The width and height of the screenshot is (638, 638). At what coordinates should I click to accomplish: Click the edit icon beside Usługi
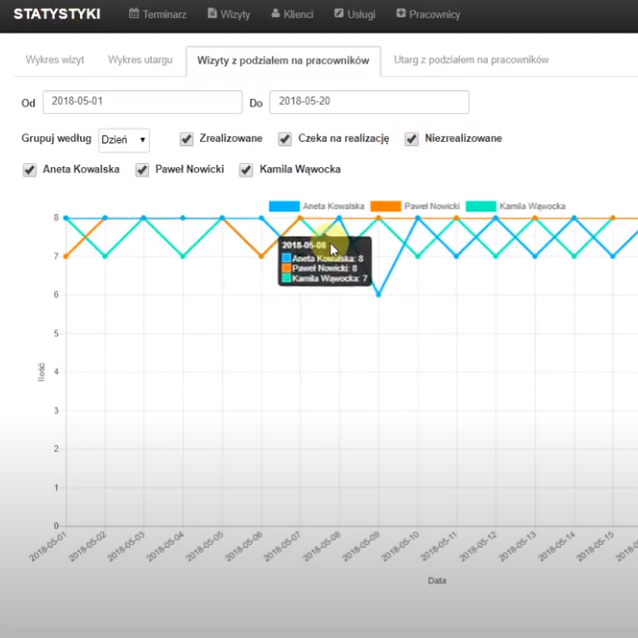[x=339, y=14]
